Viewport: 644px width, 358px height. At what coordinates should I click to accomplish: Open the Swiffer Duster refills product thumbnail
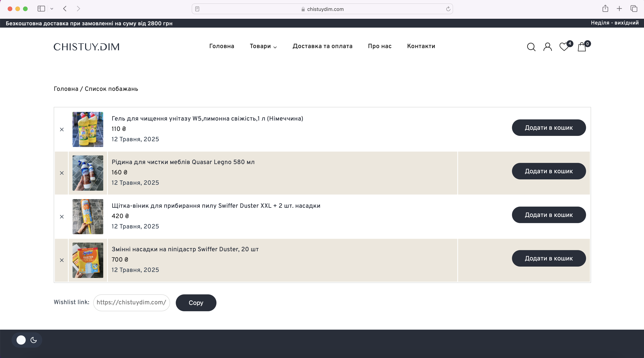pos(88,260)
